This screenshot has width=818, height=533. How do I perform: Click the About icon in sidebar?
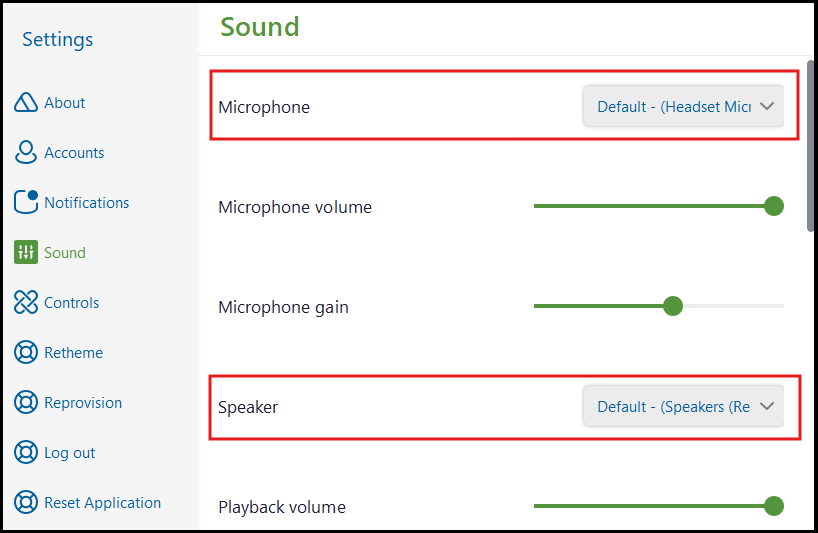pos(26,103)
